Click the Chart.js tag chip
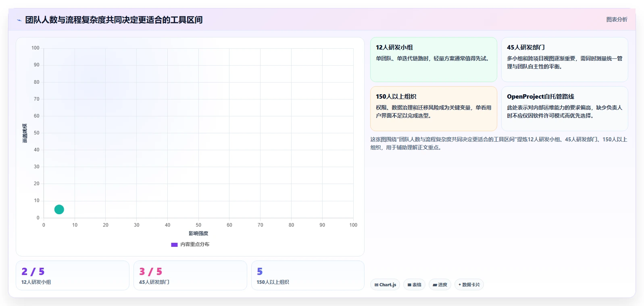 pyautogui.click(x=385, y=285)
